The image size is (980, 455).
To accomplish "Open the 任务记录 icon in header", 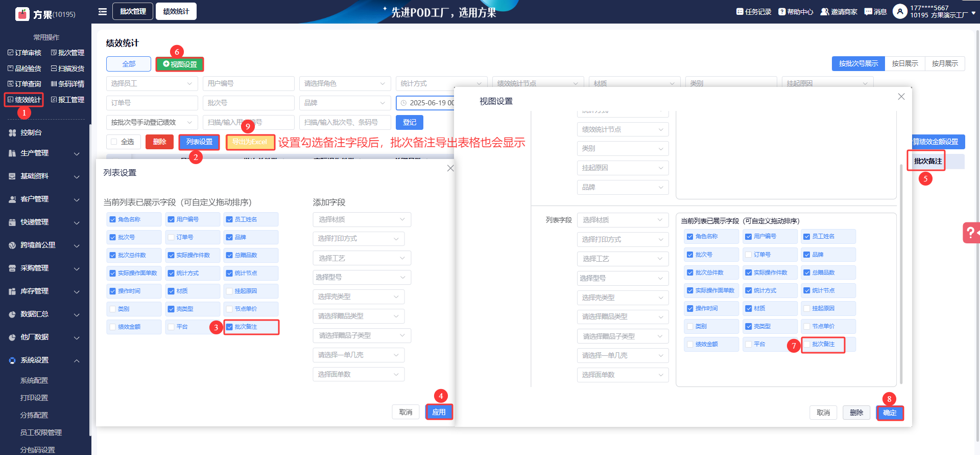I will [739, 12].
